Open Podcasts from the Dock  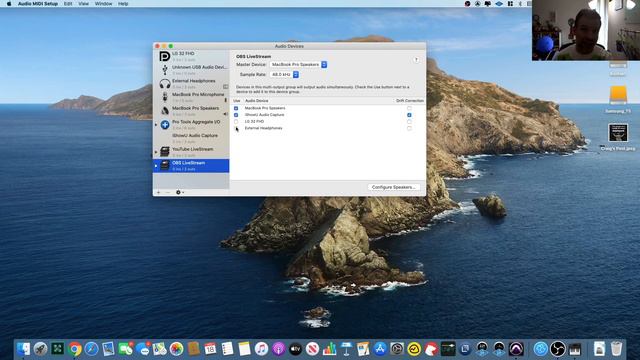278,349
